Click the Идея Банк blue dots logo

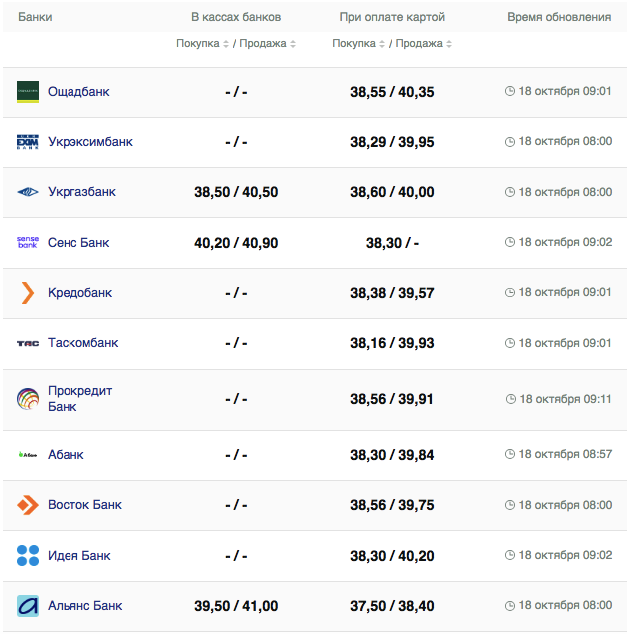pyautogui.click(x=28, y=556)
